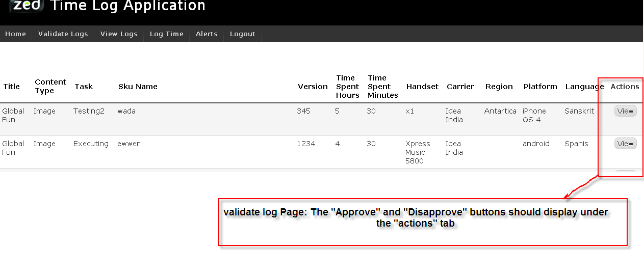Click the wada sku name cell
The height and width of the screenshot is (276, 644).
point(126,111)
